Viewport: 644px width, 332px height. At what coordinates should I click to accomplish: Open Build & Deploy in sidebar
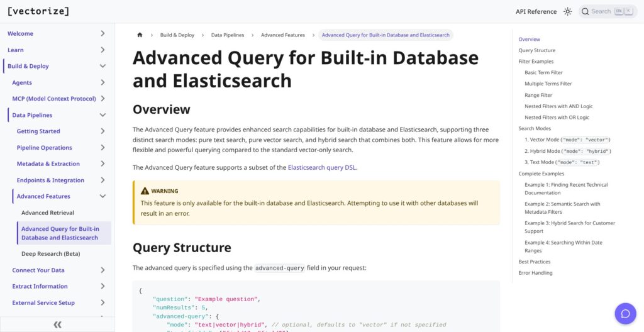28,66
